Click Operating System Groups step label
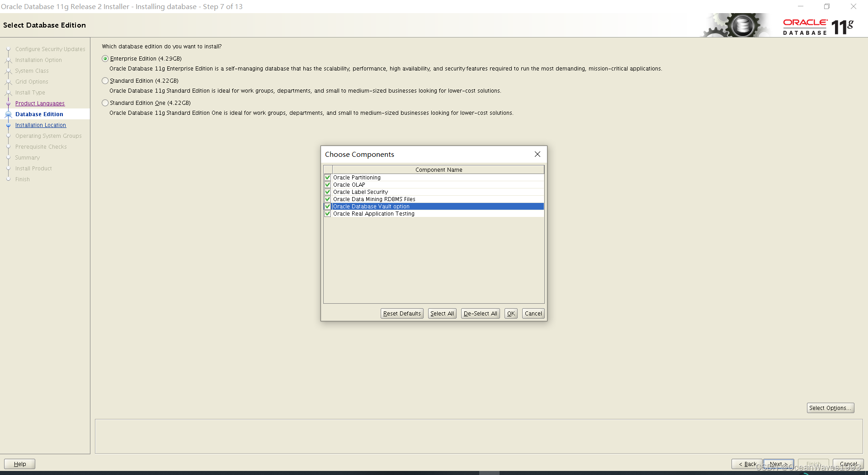The width and height of the screenshot is (868, 475). 48,136
